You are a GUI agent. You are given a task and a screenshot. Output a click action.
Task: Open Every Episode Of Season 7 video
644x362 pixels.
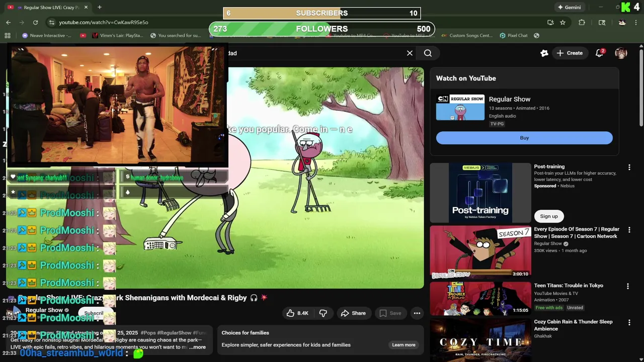pos(480,252)
